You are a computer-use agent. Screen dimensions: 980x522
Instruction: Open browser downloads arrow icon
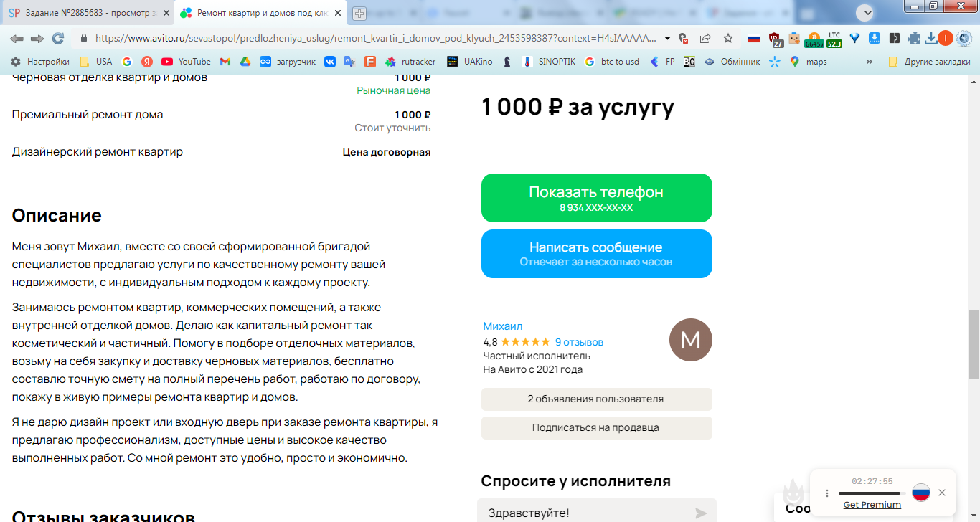point(930,38)
